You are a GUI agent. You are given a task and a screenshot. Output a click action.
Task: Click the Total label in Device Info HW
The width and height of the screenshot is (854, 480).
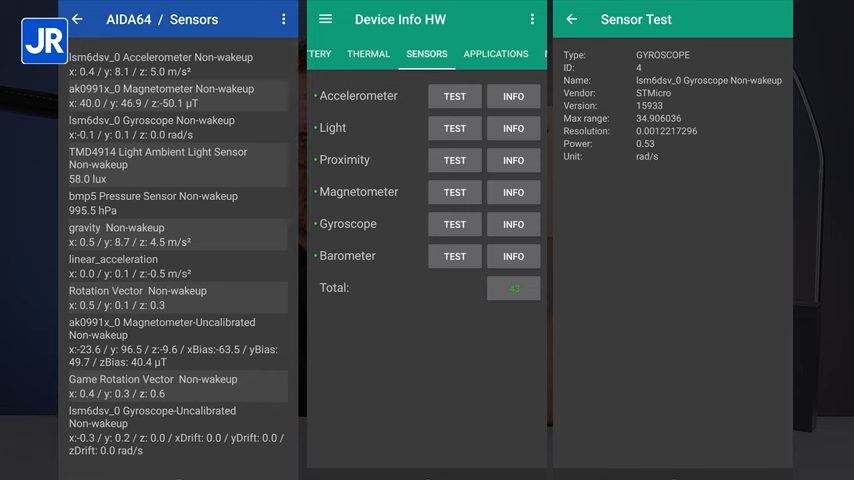coord(334,288)
